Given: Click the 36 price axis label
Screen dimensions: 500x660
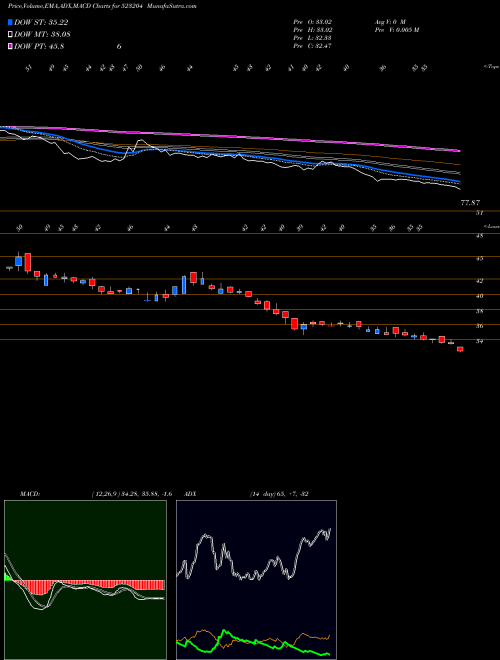Looking at the screenshot, I should 479,326.
